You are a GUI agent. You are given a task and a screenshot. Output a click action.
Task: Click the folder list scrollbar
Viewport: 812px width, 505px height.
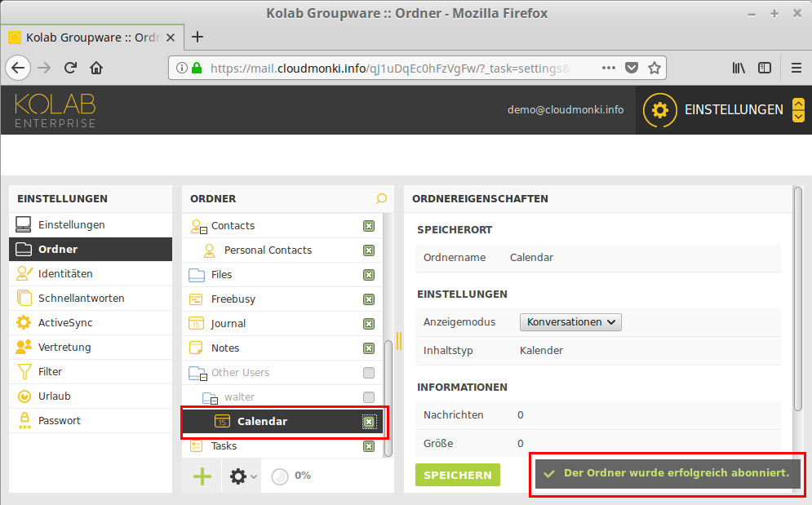[388, 398]
